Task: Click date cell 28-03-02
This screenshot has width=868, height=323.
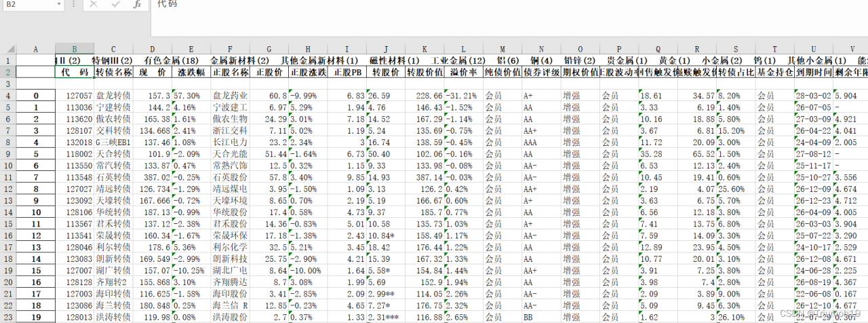Action: [814, 96]
